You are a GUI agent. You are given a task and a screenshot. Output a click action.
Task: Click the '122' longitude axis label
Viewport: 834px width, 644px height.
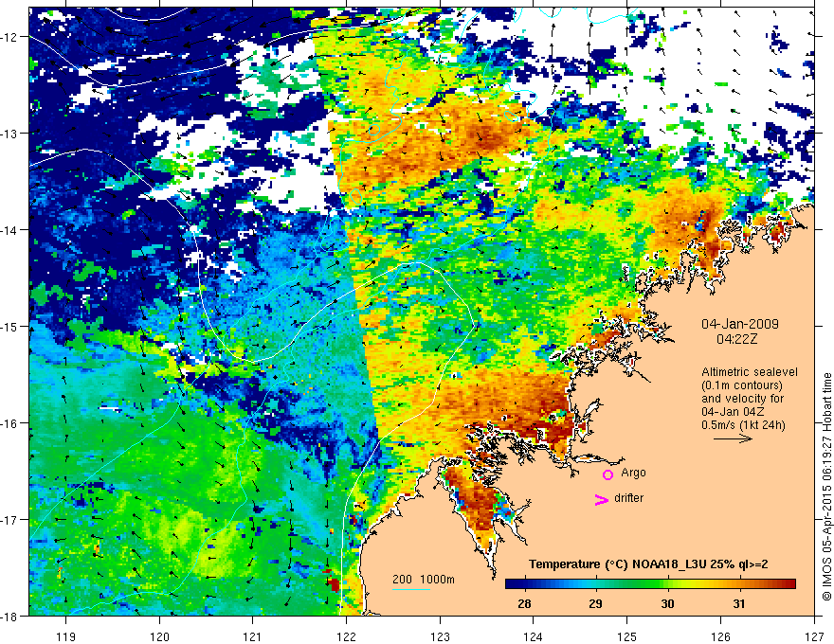pyautogui.click(x=346, y=636)
